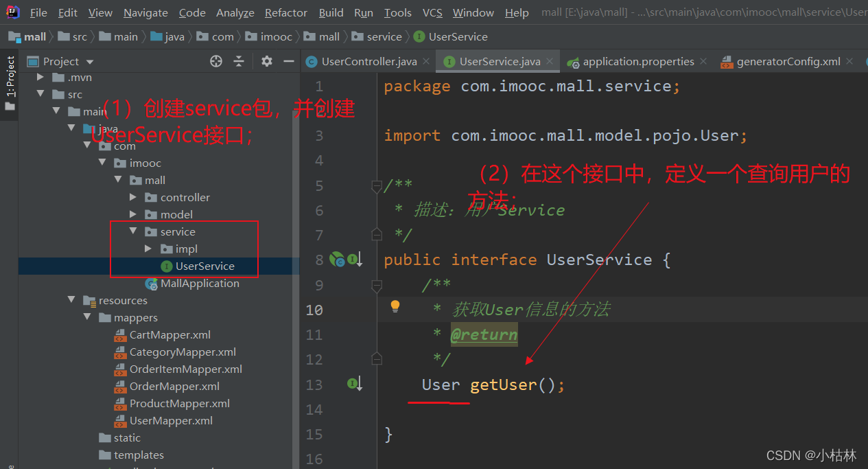
Task: Close the generatorConfig.xml tab
Action: pyautogui.click(x=850, y=61)
